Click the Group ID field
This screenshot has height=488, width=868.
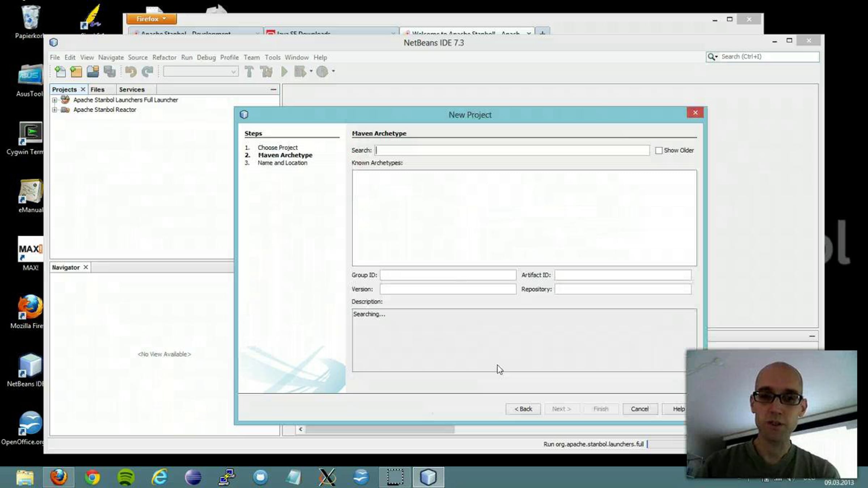[448, 275]
